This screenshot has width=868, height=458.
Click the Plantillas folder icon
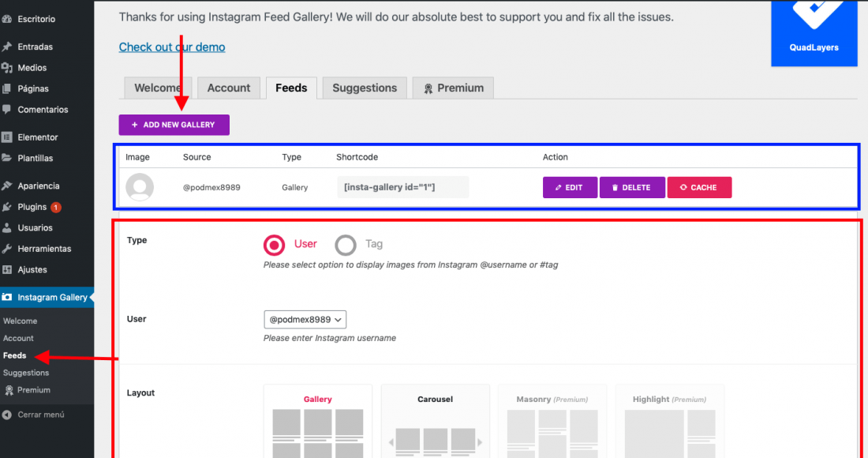point(6,158)
